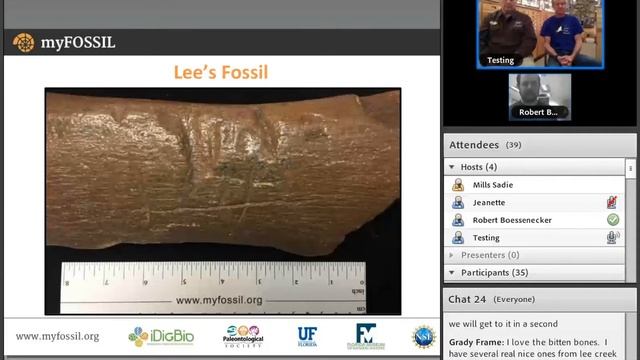Click the Lee's Fossil slide title
The height and width of the screenshot is (360, 640).
click(221, 72)
